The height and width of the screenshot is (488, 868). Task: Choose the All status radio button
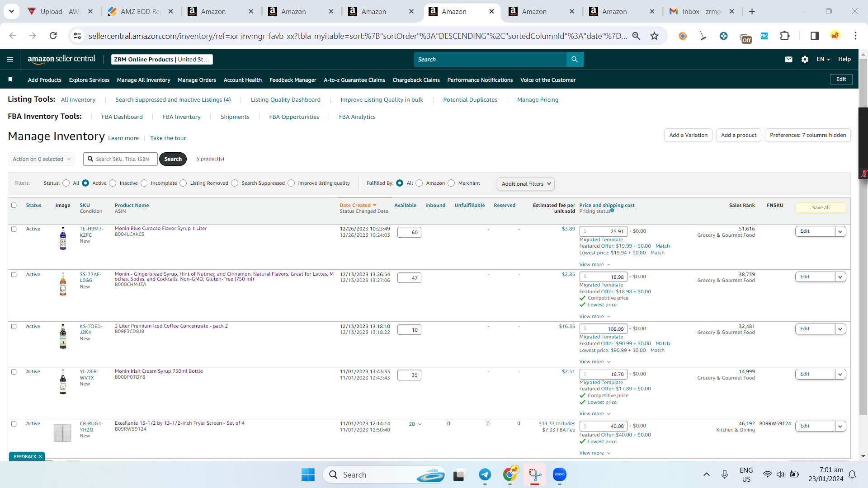click(66, 183)
